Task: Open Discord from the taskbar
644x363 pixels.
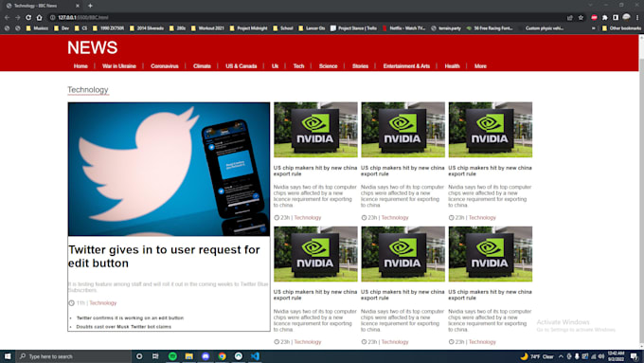Action: point(206,356)
